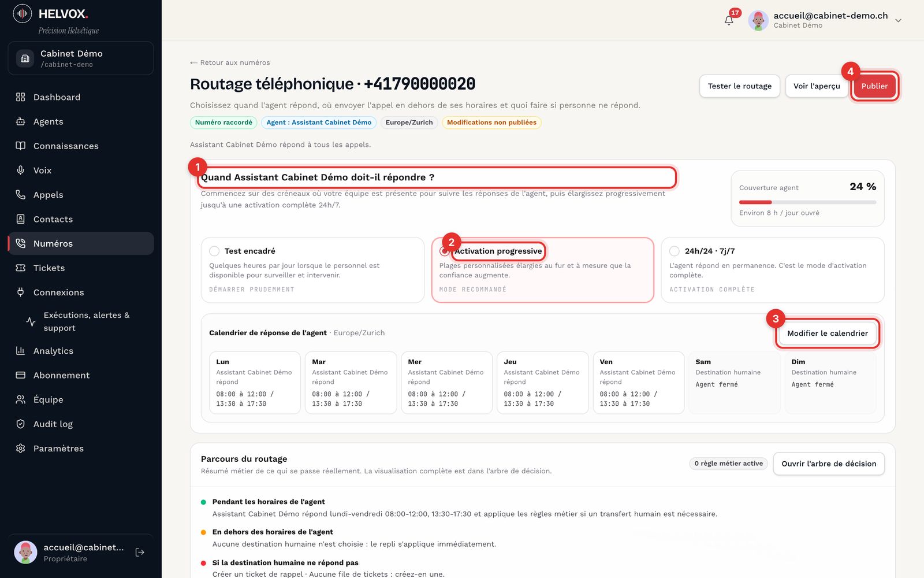Open the Analytics menu item

coord(81,351)
